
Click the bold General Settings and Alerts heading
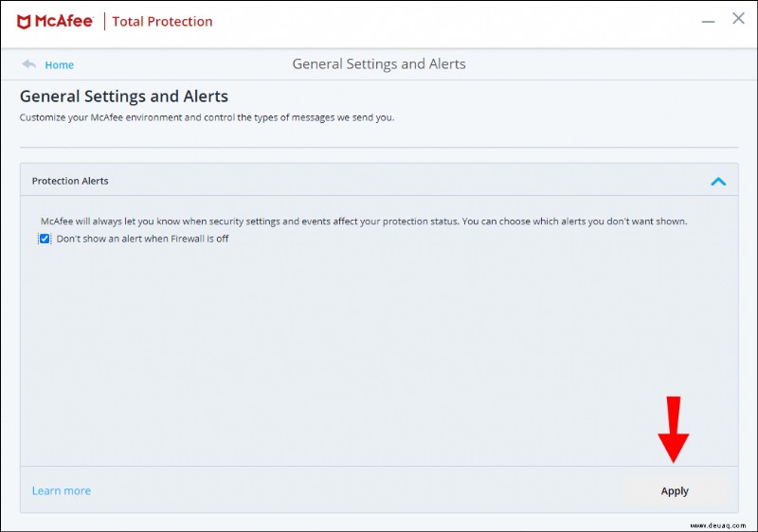point(124,96)
